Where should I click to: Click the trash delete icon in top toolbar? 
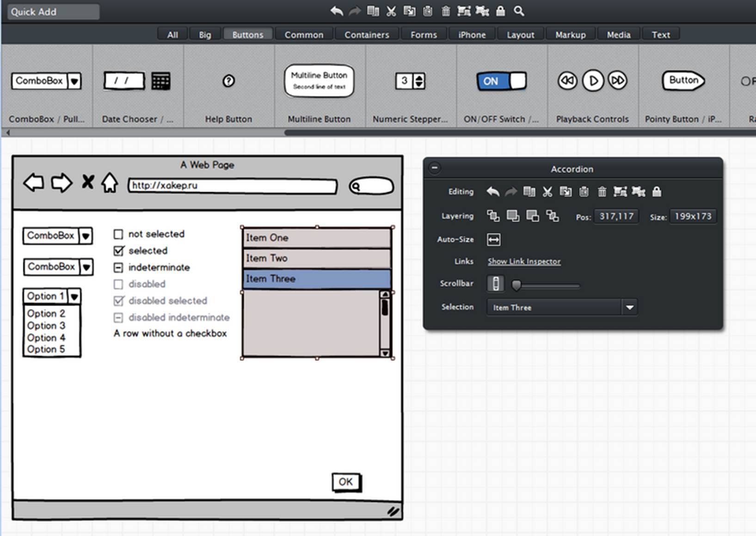click(446, 11)
